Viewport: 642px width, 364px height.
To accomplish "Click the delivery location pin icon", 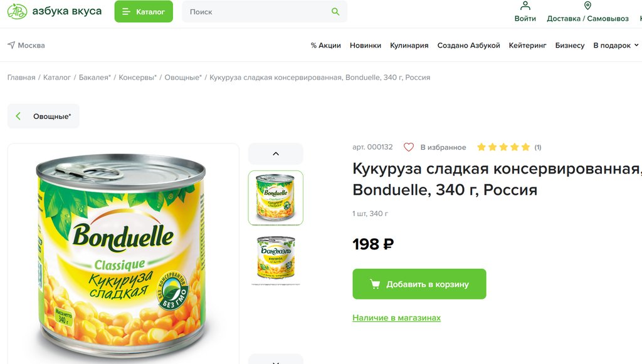I will [x=587, y=5].
